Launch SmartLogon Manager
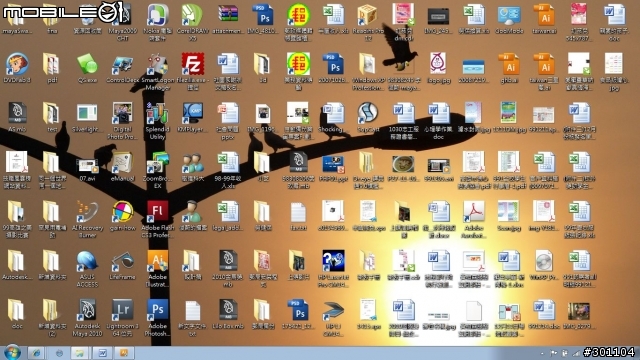 157,71
